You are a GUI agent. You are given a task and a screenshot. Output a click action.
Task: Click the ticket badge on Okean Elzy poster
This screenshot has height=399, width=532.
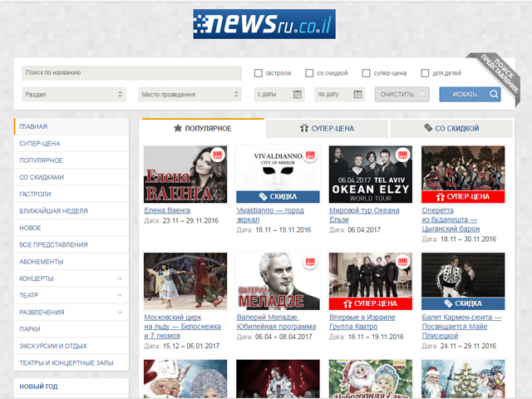tap(403, 155)
